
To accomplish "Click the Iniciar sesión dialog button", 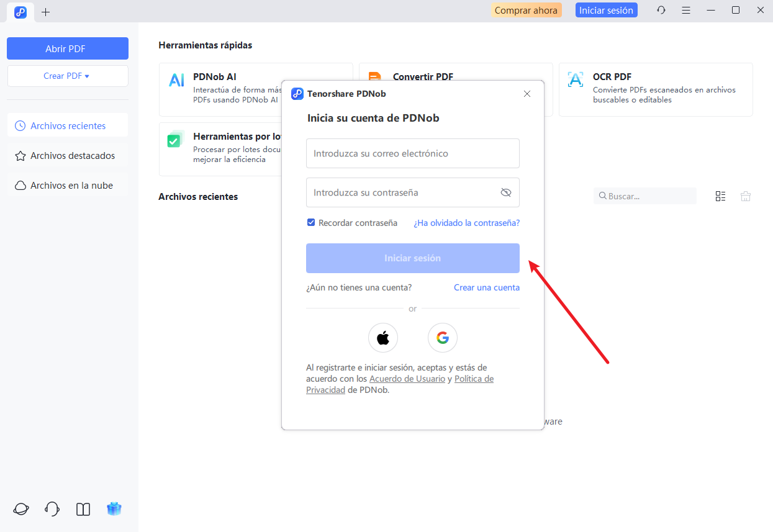I will click(x=412, y=258).
